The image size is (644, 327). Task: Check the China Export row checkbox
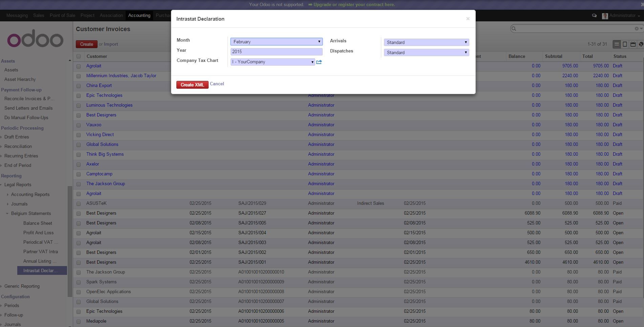pyautogui.click(x=79, y=86)
